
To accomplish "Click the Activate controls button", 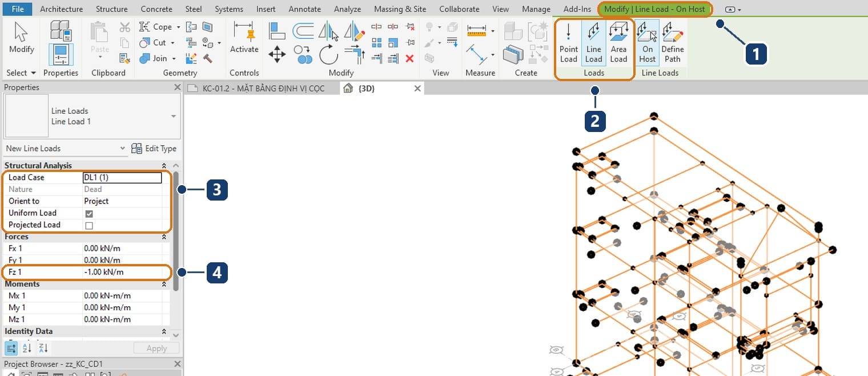I will [244, 38].
